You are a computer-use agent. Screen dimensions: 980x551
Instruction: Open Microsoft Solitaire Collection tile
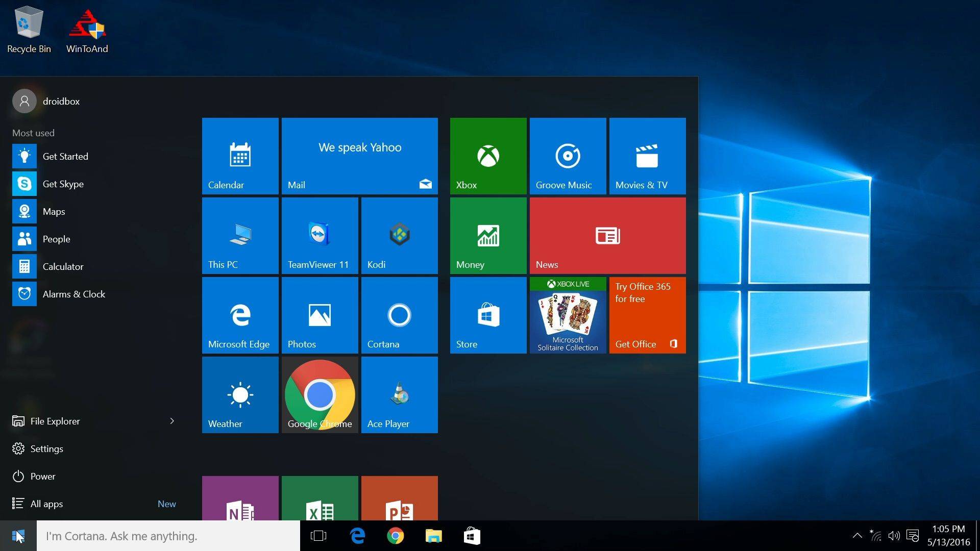568,315
